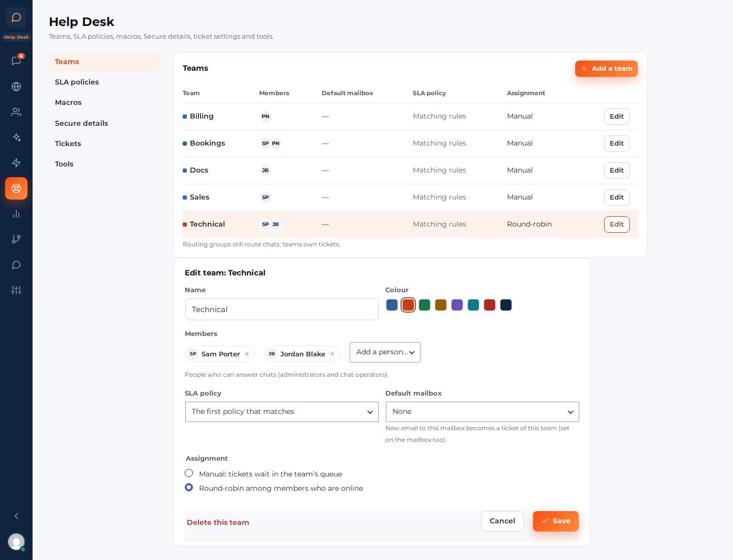Open the Add a person dropdown

385,352
